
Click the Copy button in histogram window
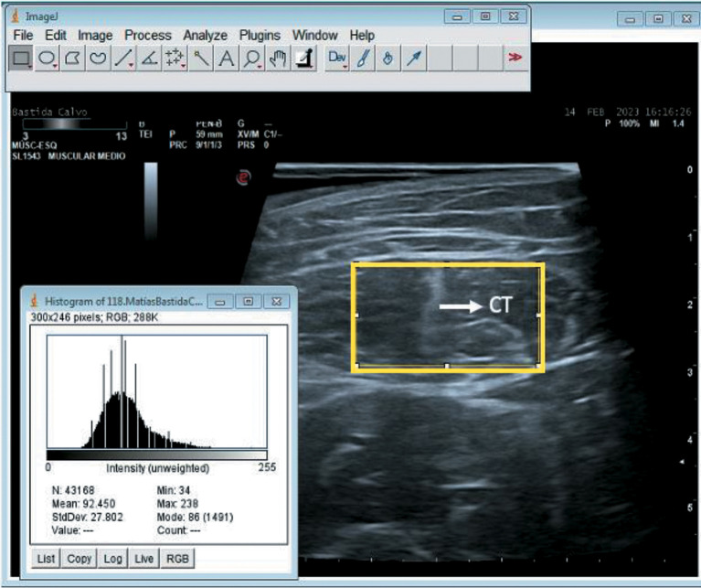click(x=79, y=558)
